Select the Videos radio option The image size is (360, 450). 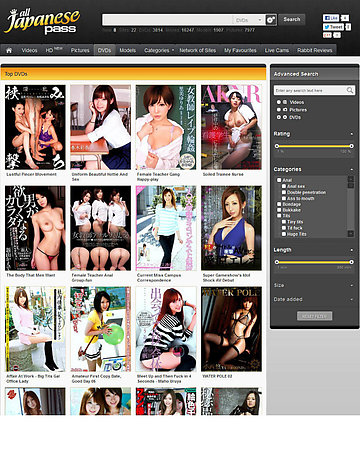point(279,102)
